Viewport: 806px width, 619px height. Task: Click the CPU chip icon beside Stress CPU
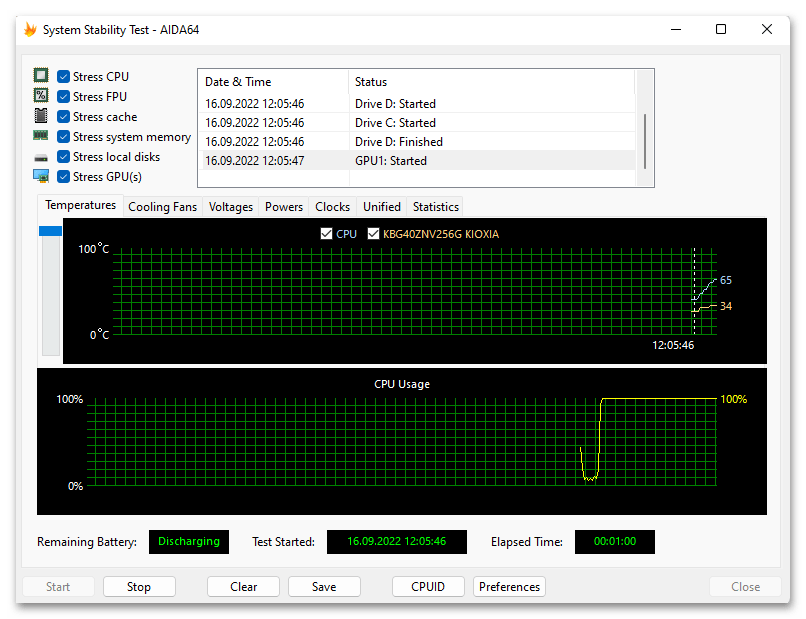41,76
